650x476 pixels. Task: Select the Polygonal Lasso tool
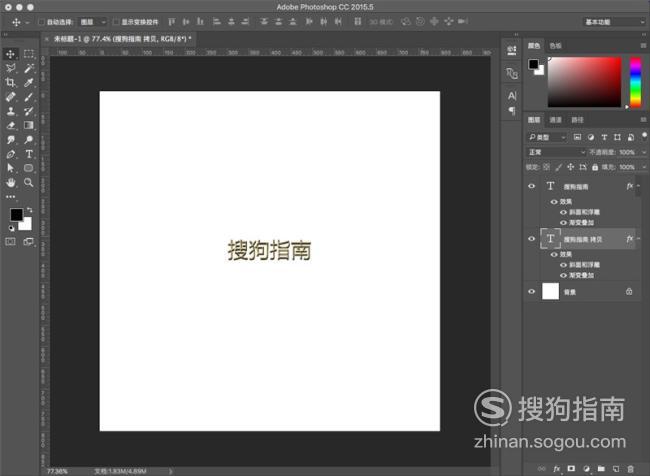[x=11, y=68]
